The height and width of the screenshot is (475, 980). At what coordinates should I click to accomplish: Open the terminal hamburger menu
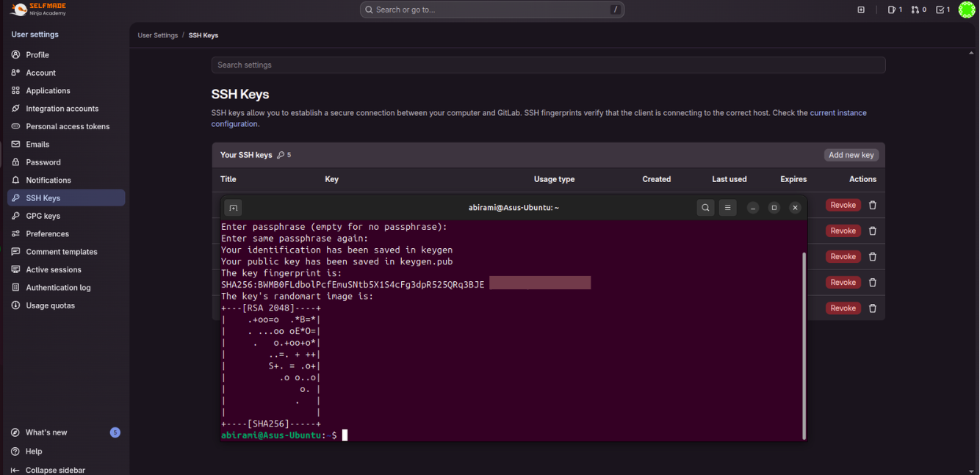[727, 208]
